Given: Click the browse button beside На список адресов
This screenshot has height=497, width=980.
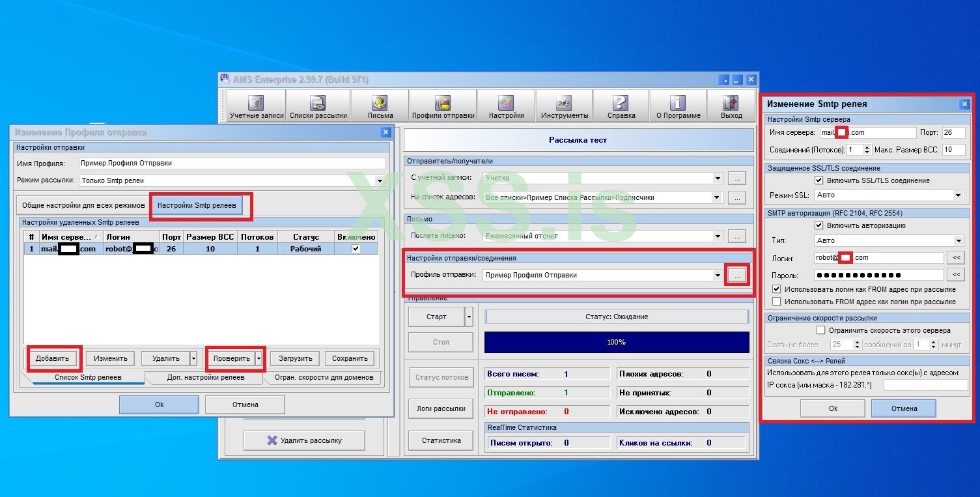Looking at the screenshot, I should pyautogui.click(x=736, y=197).
